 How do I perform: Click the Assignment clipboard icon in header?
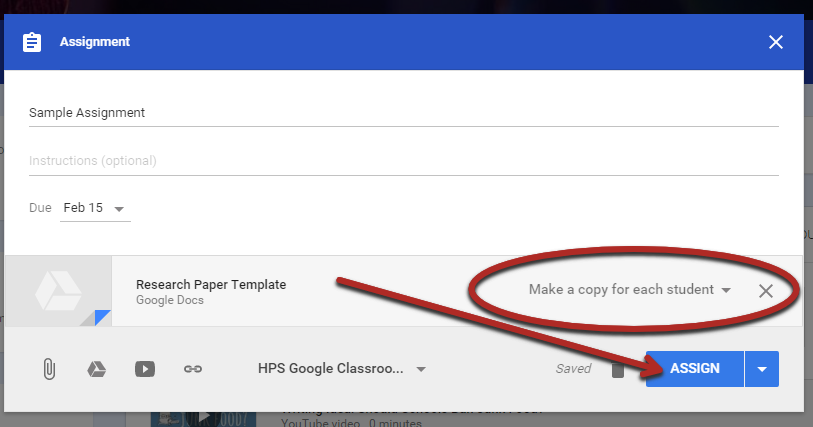click(32, 42)
